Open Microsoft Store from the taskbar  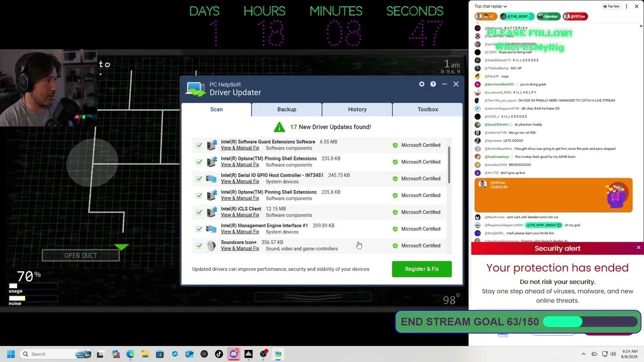click(160, 354)
